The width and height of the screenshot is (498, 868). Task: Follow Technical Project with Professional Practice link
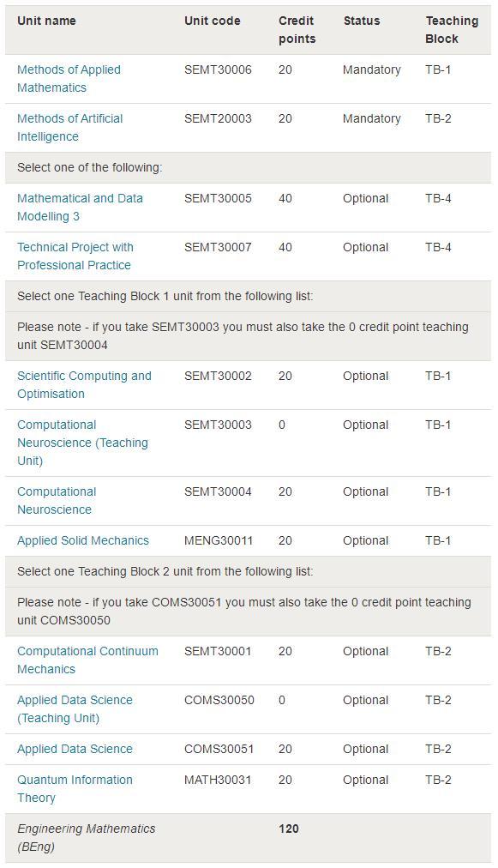tap(75, 256)
